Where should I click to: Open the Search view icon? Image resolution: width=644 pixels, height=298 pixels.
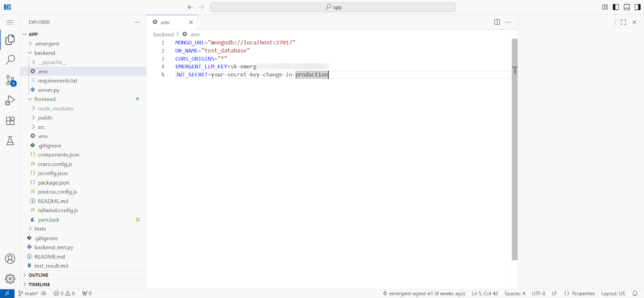coord(10,60)
